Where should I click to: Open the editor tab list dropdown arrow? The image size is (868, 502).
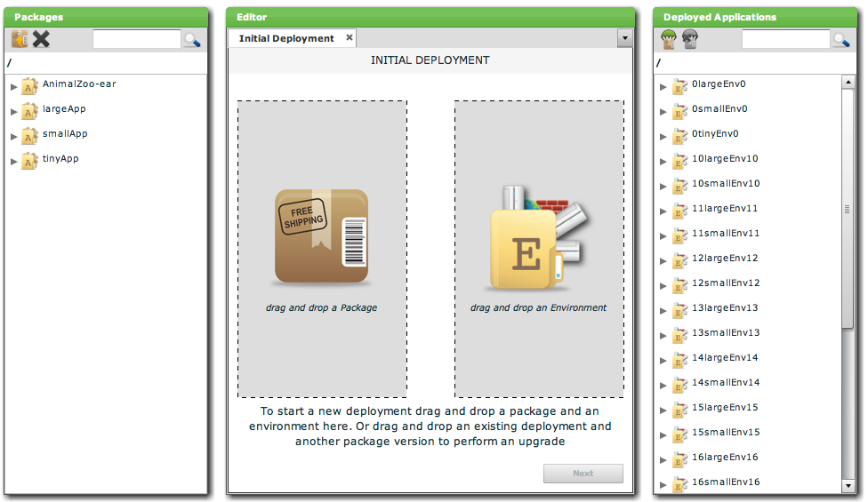[624, 38]
